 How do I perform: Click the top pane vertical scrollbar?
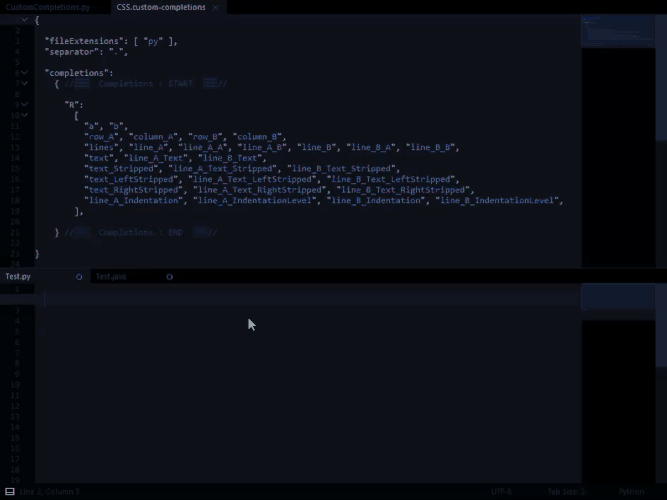click(661, 77)
